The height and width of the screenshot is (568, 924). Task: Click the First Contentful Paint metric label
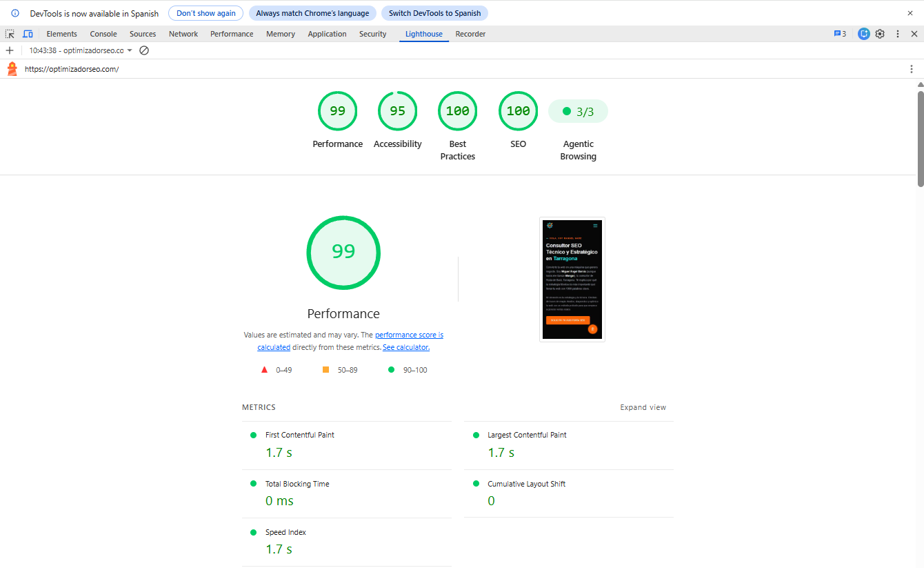(x=300, y=435)
